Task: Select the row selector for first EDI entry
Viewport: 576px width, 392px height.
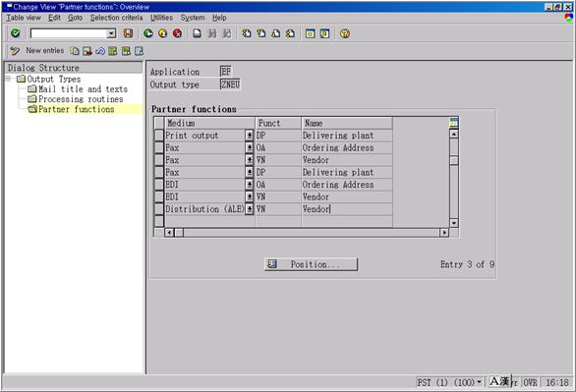Action: (x=158, y=185)
